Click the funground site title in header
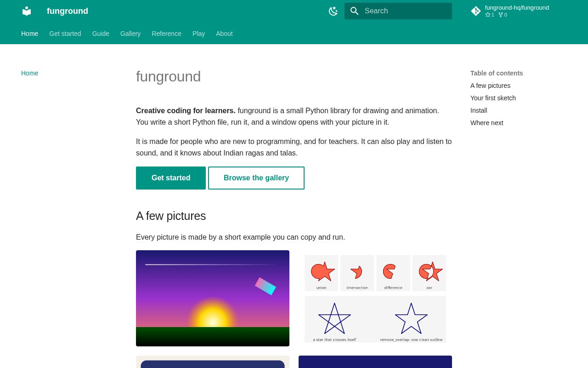Screen dimensions: 588x368 pyautogui.click(x=68, y=11)
